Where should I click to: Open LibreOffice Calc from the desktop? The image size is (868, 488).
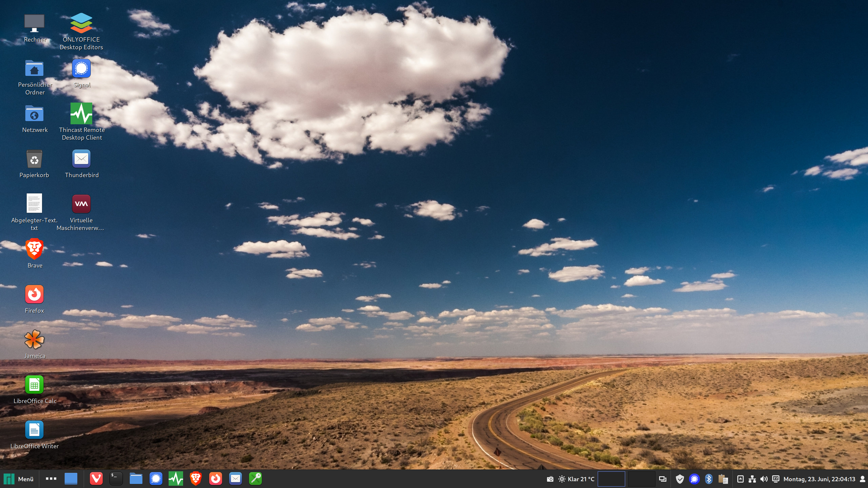pyautogui.click(x=34, y=385)
